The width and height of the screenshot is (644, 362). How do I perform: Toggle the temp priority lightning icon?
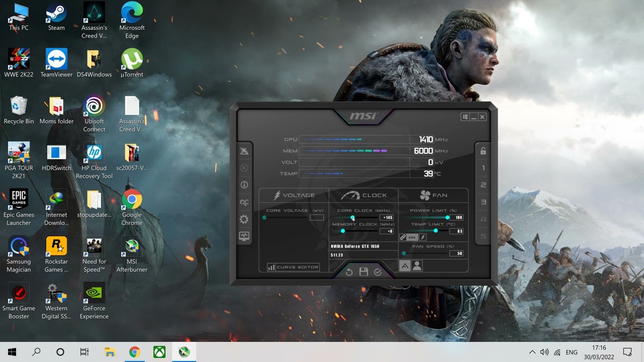[422, 237]
